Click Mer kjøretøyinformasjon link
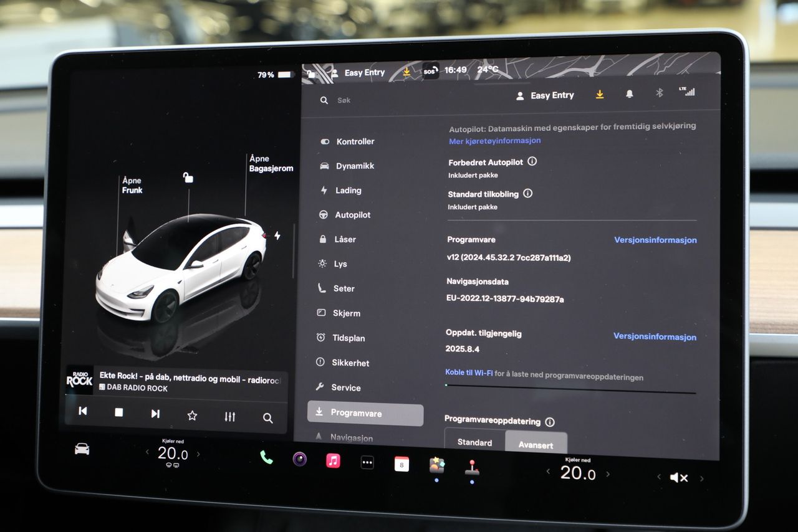 (494, 141)
